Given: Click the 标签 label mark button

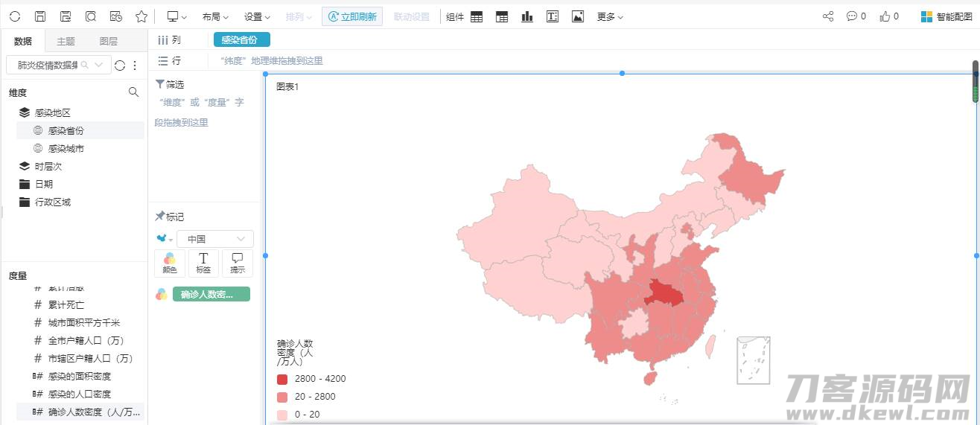Looking at the screenshot, I should (x=203, y=263).
